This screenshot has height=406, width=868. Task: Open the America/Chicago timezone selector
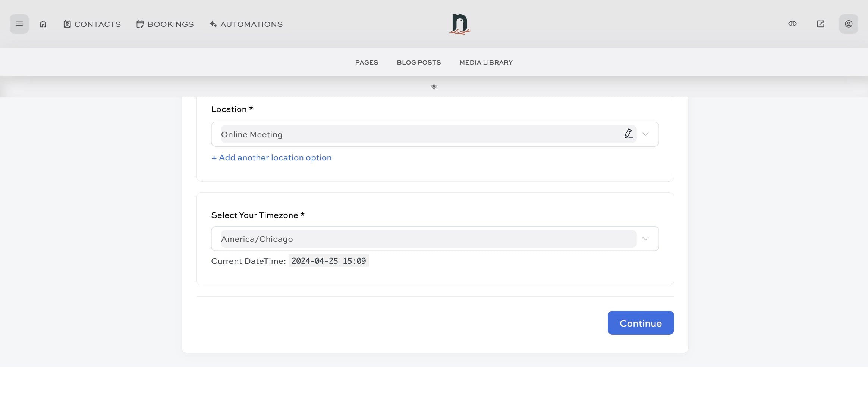428,239
